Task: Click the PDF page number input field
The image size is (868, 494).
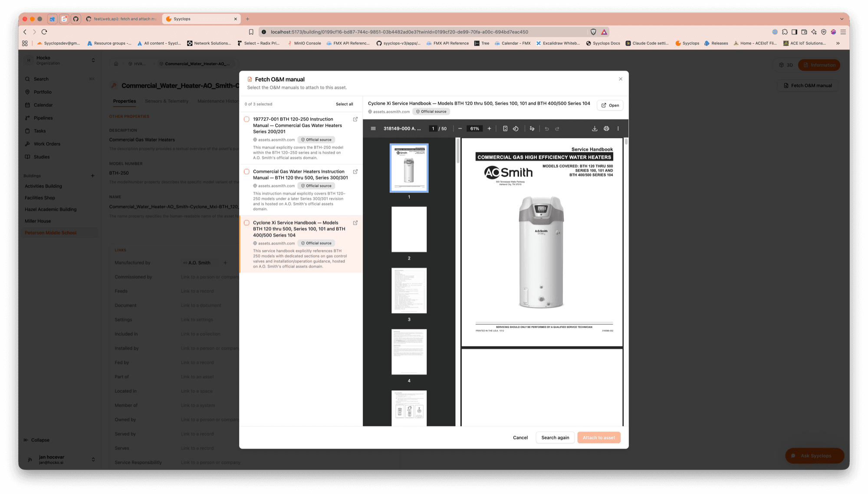Action: pyautogui.click(x=433, y=129)
